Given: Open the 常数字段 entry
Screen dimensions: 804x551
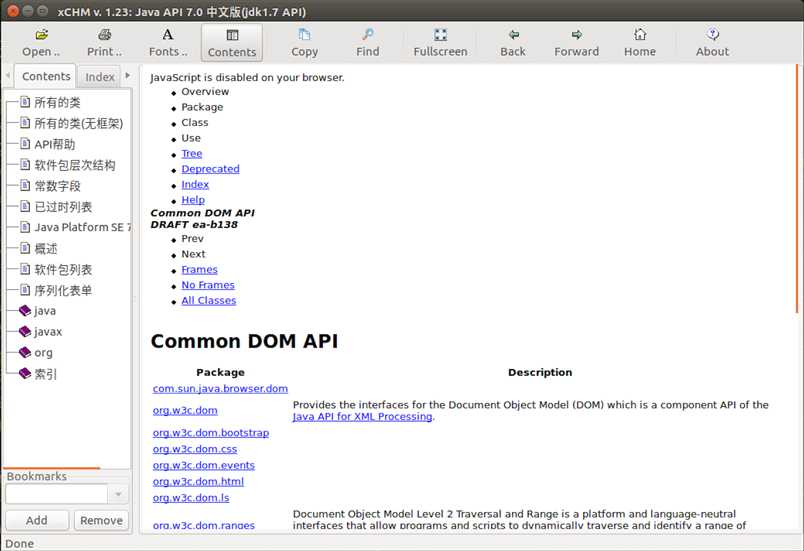Looking at the screenshot, I should click(x=57, y=186).
